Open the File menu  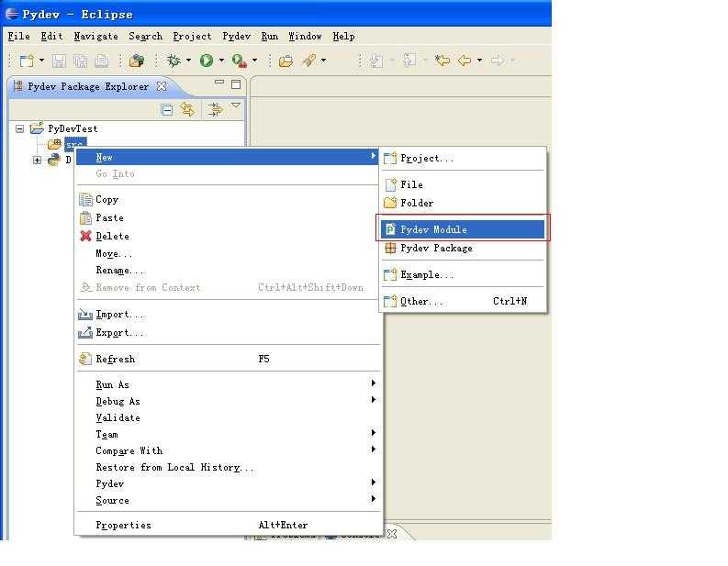point(19,36)
